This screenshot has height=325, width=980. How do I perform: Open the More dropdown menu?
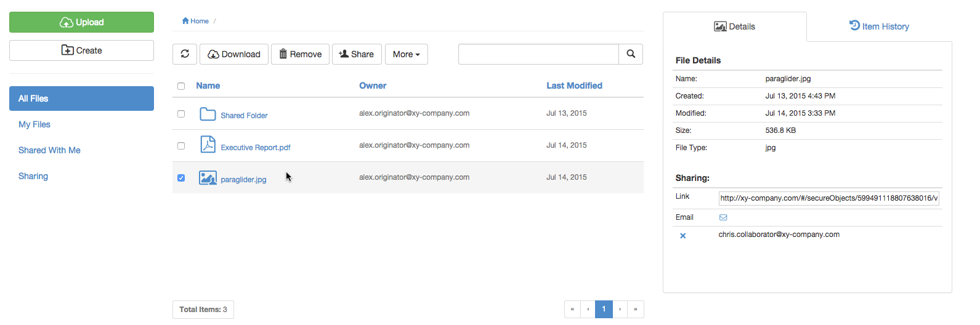tap(406, 54)
